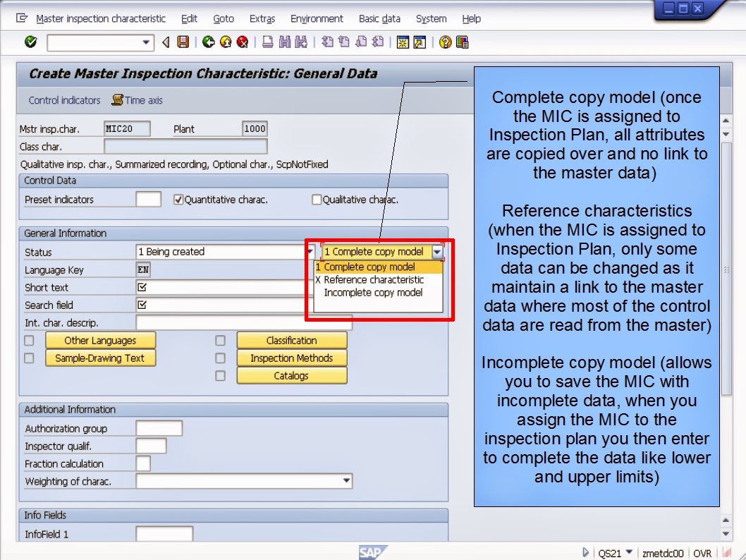Create a new session via toolbar icon
The width and height of the screenshot is (746, 560).
[403, 42]
